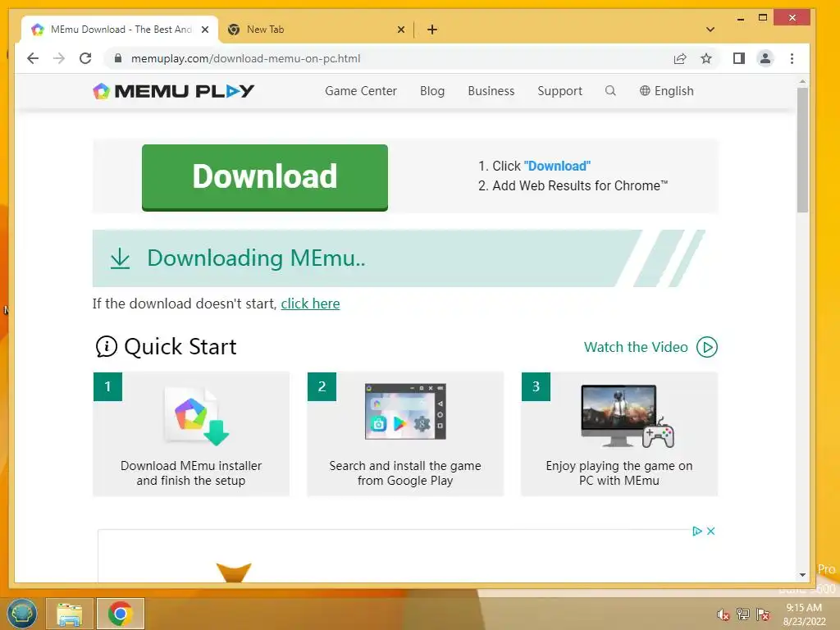Click the scrollbar up arrow

tap(802, 81)
